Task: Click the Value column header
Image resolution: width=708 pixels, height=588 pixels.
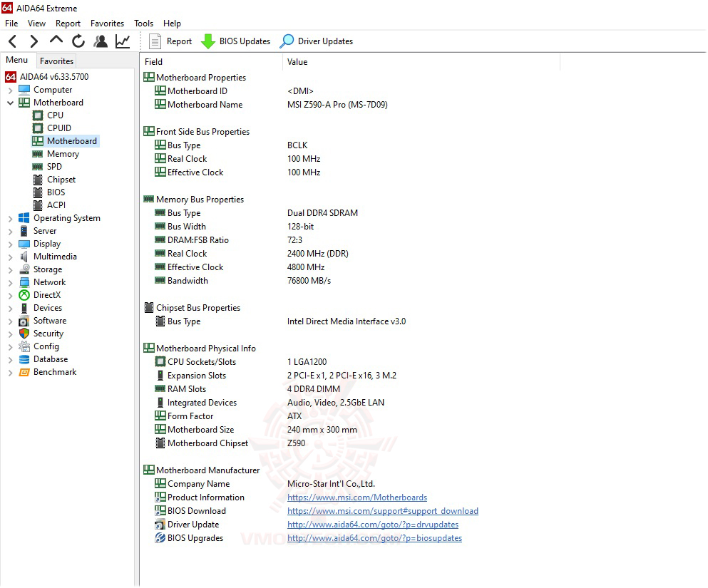Action: pos(421,62)
